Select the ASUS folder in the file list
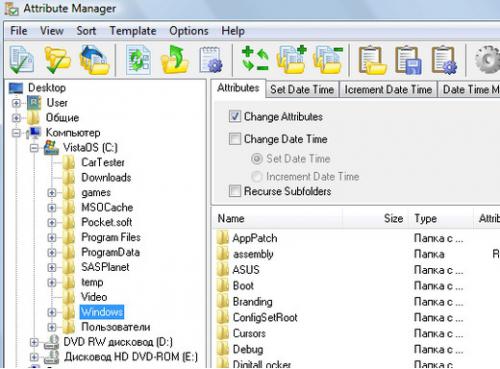The width and height of the screenshot is (500, 369). click(246, 270)
